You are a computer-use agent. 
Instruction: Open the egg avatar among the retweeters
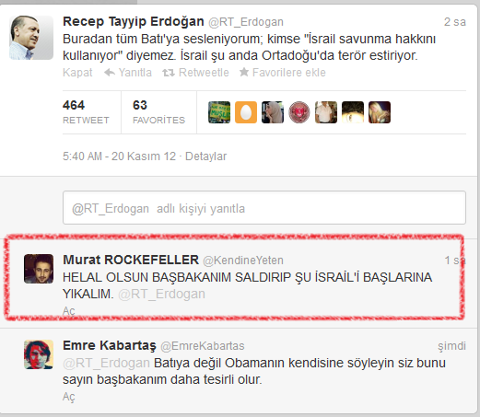246,112
